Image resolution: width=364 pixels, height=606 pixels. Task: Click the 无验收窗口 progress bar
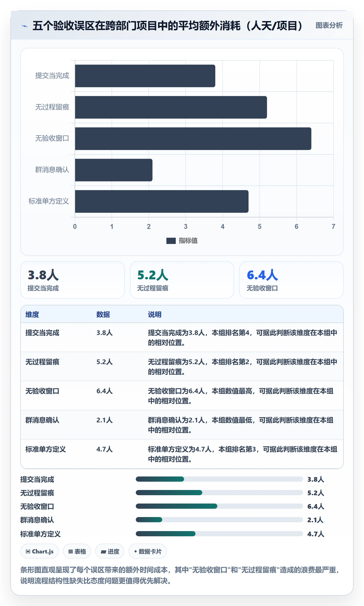[219, 506]
